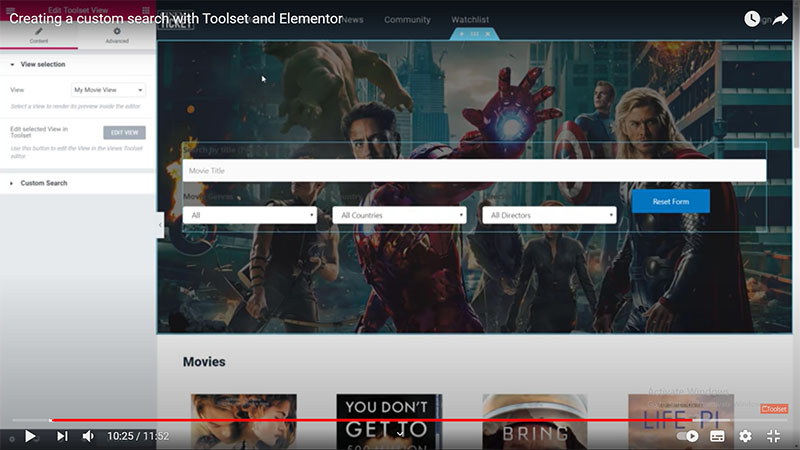The width and height of the screenshot is (800, 450).
Task: Play the video
Action: point(30,436)
